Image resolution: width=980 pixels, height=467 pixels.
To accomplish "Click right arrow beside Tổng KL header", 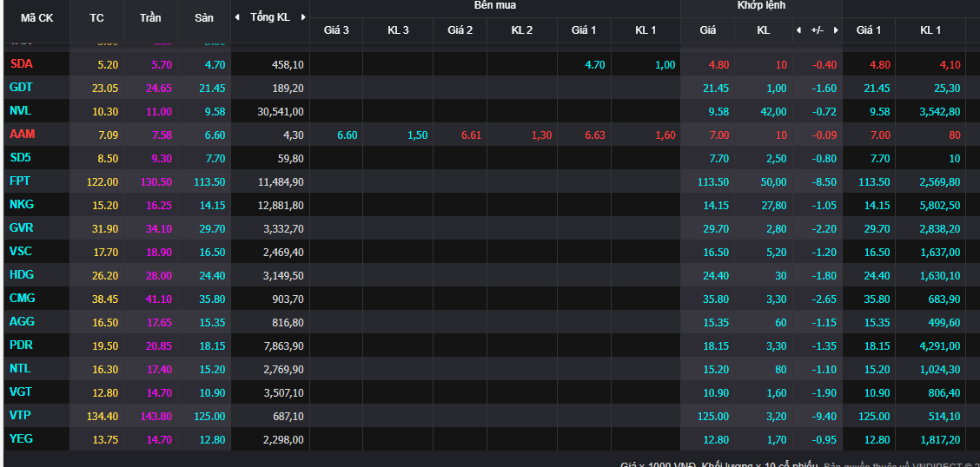I will [303, 17].
